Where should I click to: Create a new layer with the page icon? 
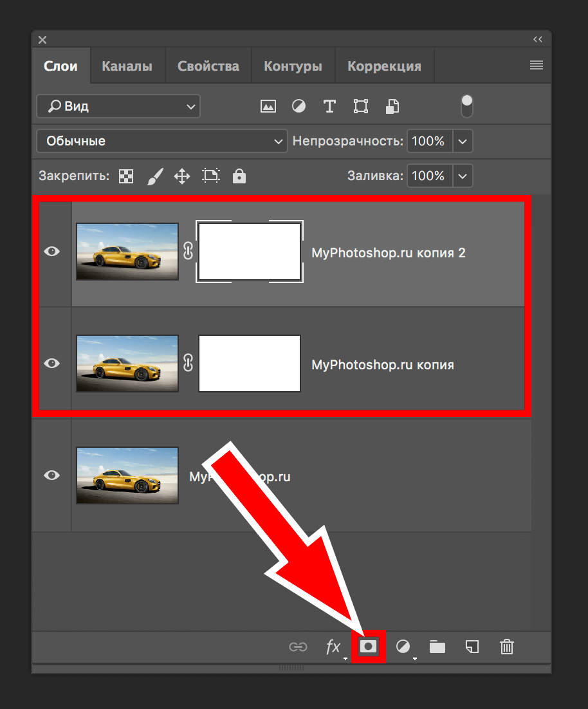coord(472,647)
